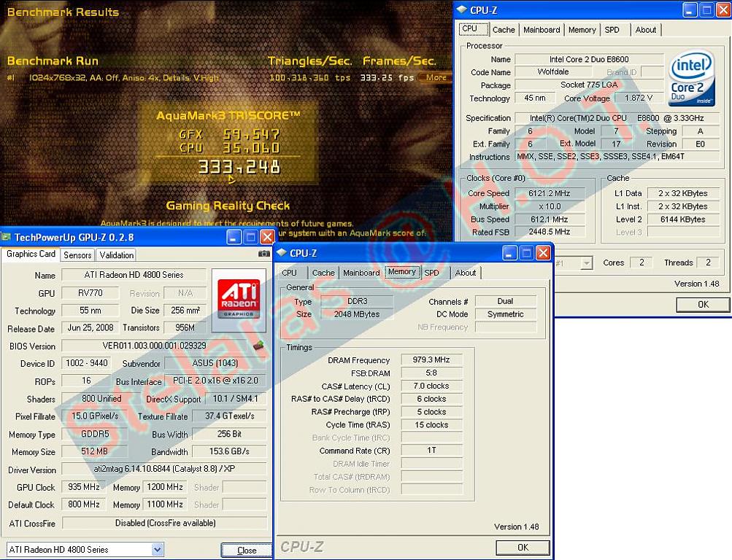Click the '1200 MHz' memory clock value
The height and width of the screenshot is (560, 732).
click(165, 487)
